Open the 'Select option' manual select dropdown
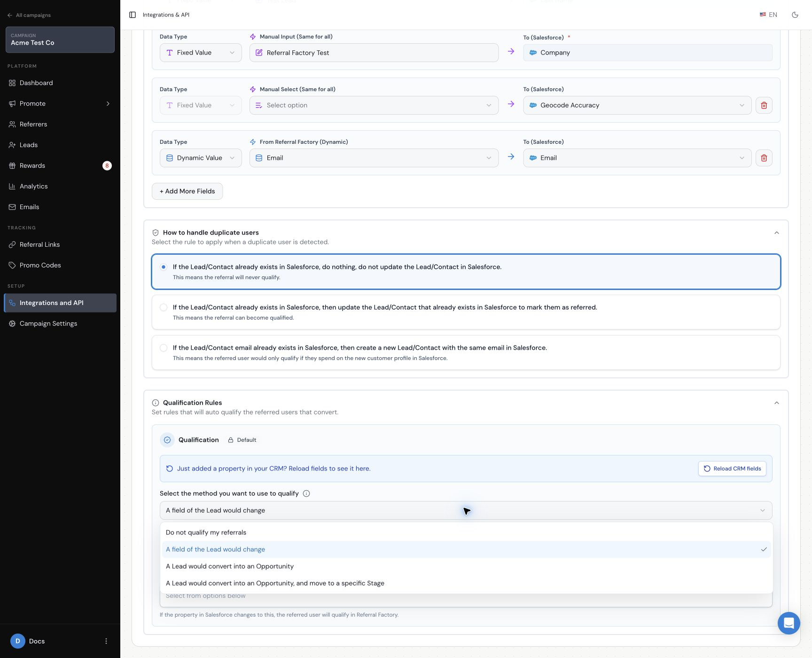 pyautogui.click(x=374, y=105)
